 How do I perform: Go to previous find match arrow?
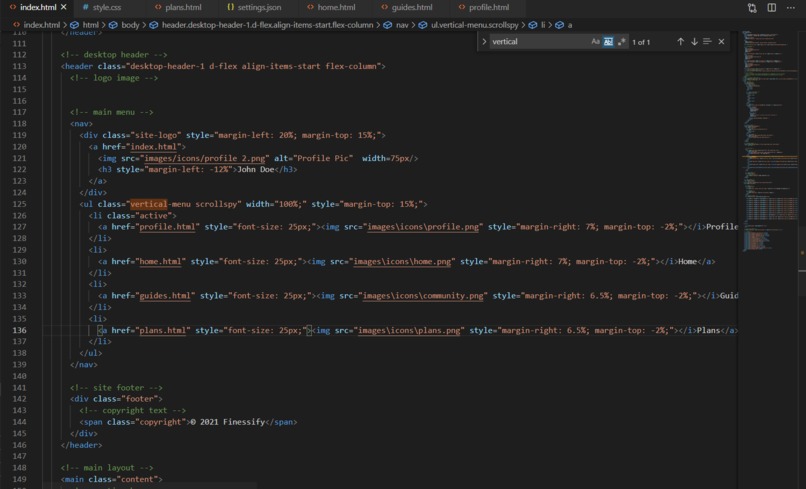681,42
